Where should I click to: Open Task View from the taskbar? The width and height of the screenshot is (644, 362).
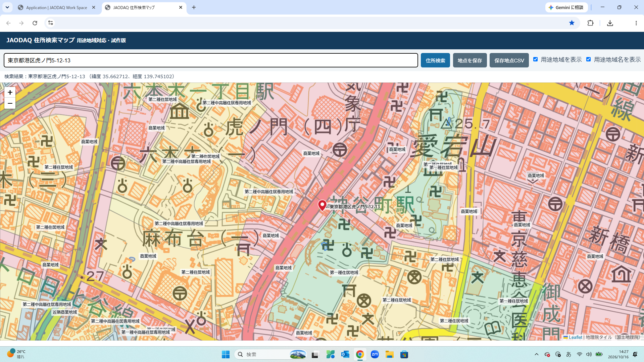[x=315, y=354]
